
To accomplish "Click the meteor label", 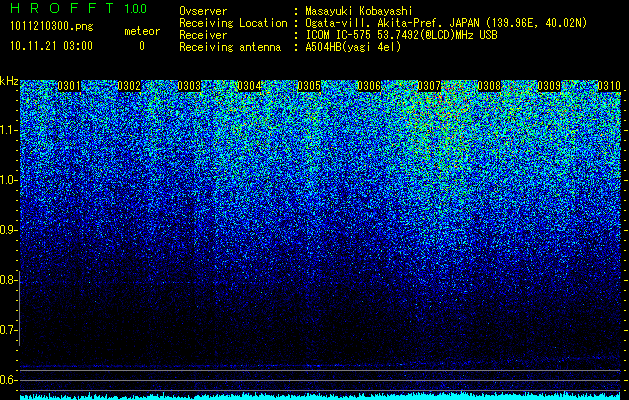I will click(142, 31).
